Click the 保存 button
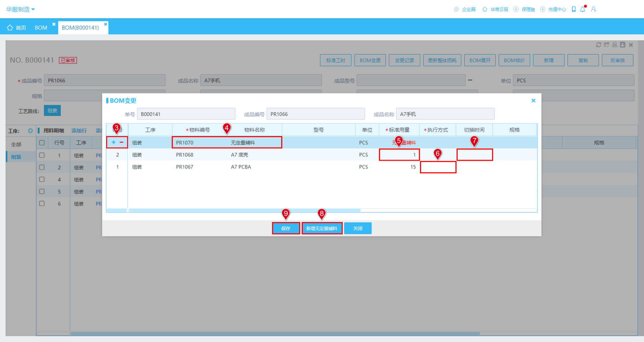Image resolution: width=644 pixels, height=342 pixels. 286,228
